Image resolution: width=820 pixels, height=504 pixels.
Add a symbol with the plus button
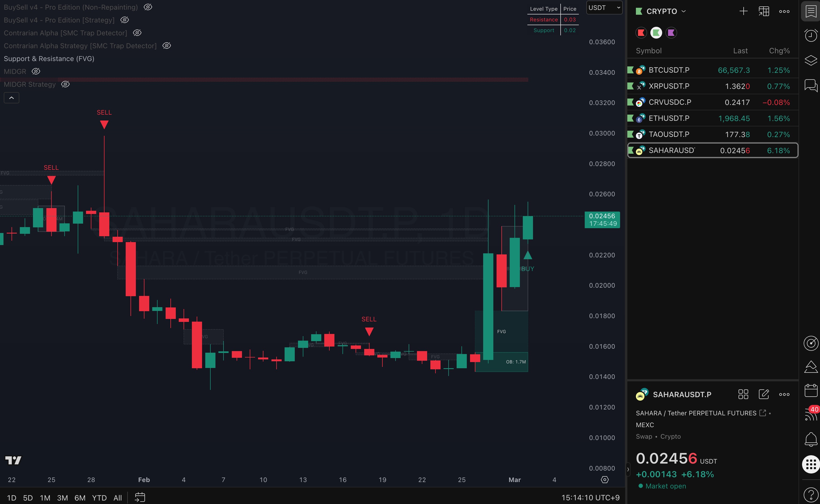point(743,11)
